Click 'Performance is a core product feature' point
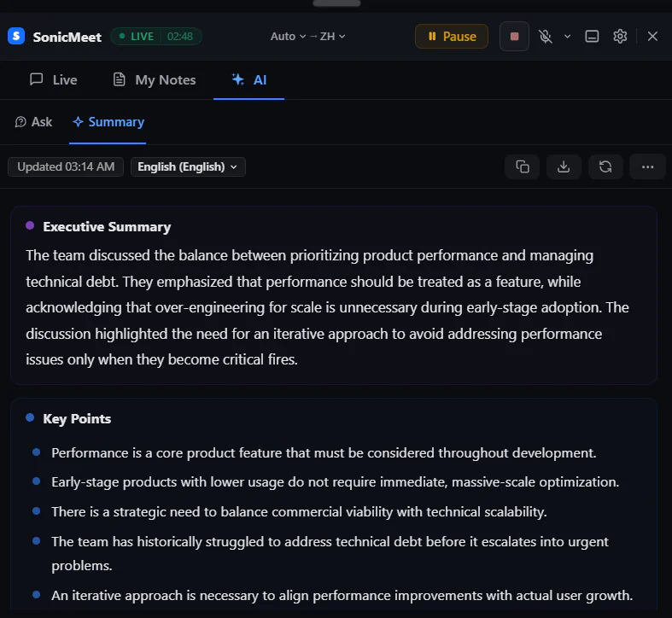The image size is (672, 618). 324,453
